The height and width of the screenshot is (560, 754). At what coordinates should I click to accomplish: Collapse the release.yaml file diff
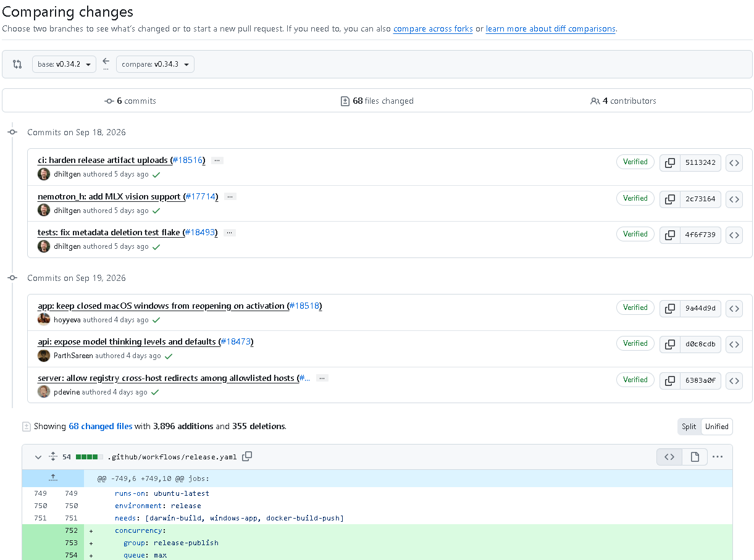pos(38,457)
